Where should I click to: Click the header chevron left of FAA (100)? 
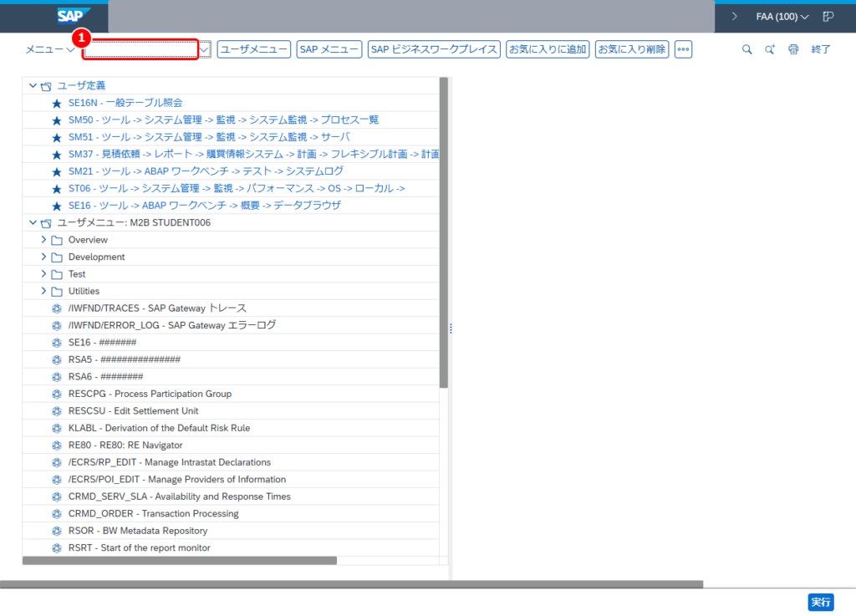click(734, 17)
